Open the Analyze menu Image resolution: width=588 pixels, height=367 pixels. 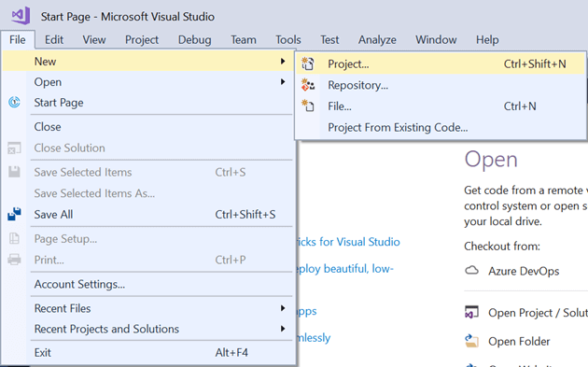(x=377, y=40)
